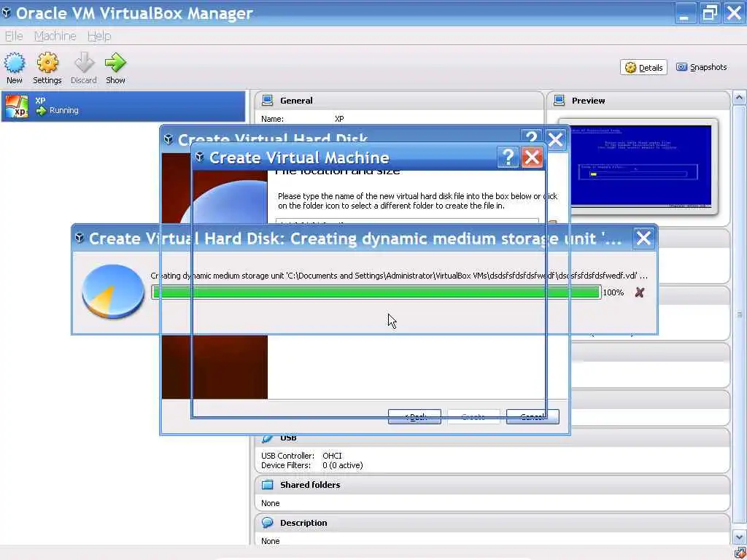
Task: Close the Creating dynamic medium progress dialog
Action: [643, 238]
